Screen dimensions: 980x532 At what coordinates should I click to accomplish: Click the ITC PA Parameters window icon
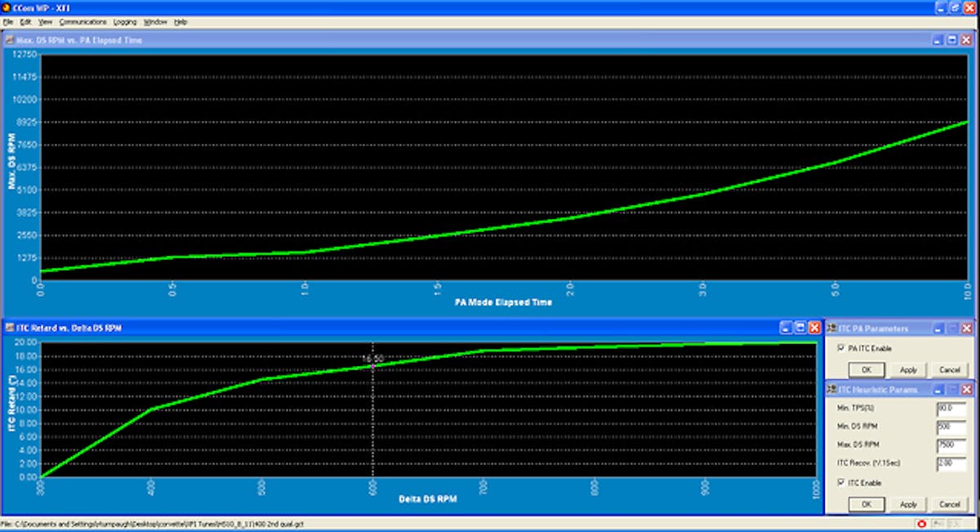click(x=833, y=329)
